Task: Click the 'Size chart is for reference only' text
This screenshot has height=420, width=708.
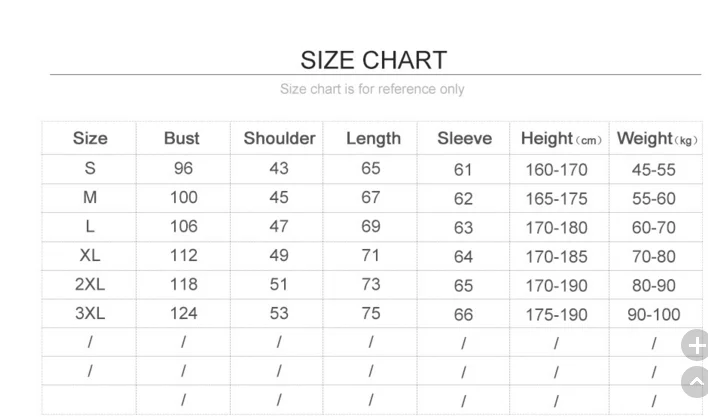Action: [x=372, y=89]
